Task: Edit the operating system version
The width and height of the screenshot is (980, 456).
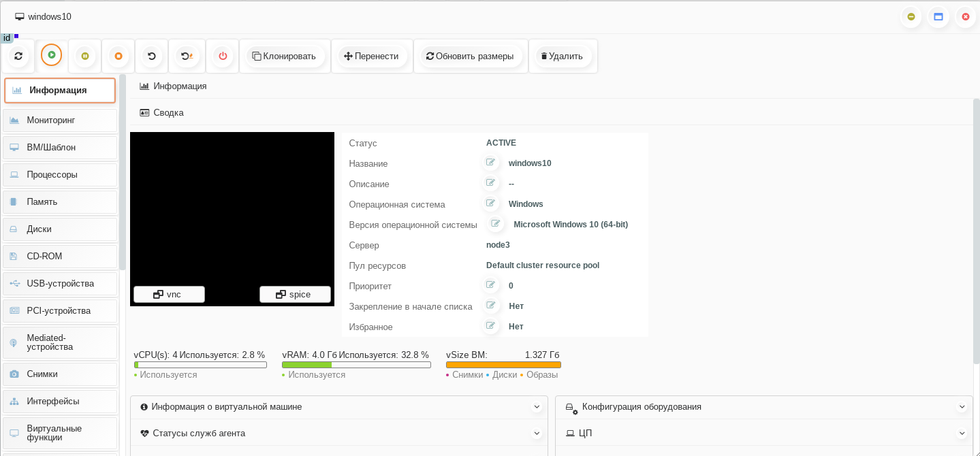Action: click(496, 224)
